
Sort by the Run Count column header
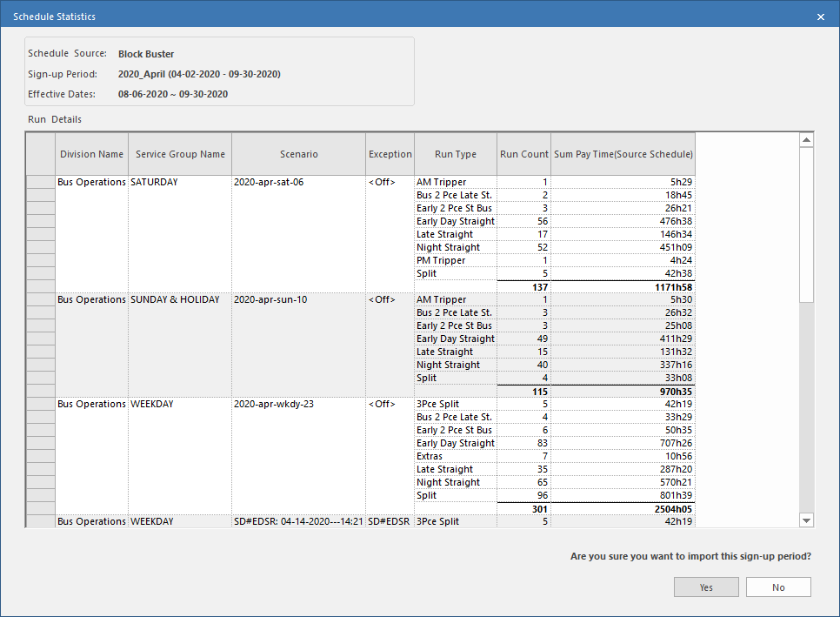click(x=523, y=153)
